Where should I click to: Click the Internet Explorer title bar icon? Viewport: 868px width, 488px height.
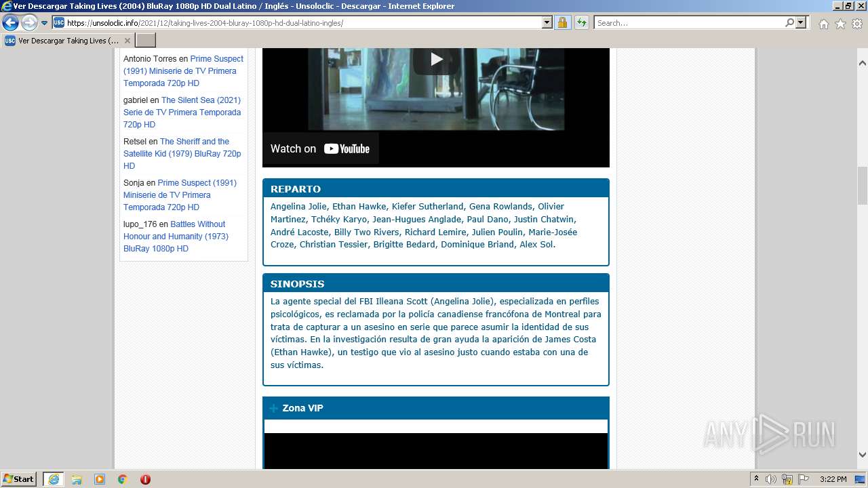click(x=7, y=6)
